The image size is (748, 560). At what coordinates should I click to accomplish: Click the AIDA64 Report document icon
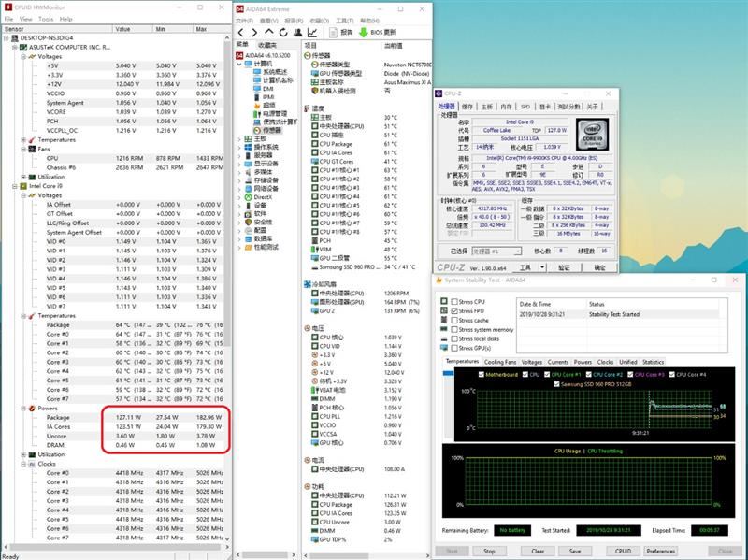[334, 33]
